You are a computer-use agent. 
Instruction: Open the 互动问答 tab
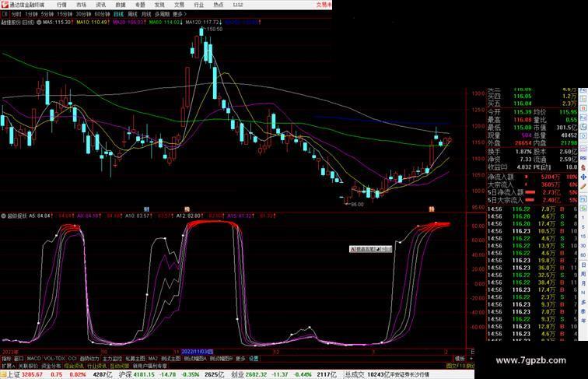coord(120,366)
